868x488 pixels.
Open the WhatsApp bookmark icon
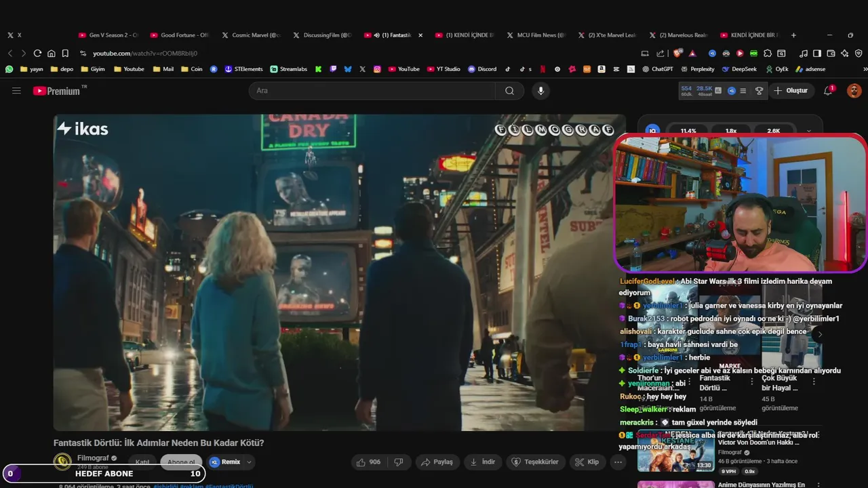pos(9,68)
